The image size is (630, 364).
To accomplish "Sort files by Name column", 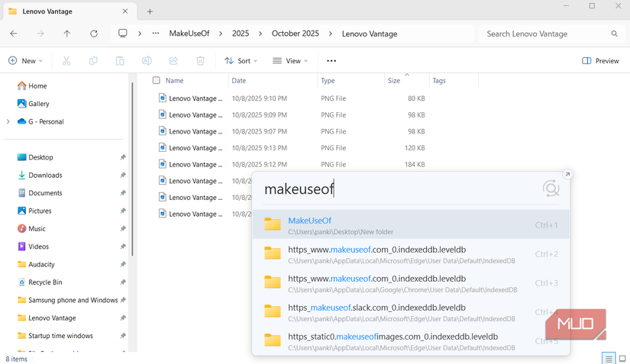I will tap(174, 81).
